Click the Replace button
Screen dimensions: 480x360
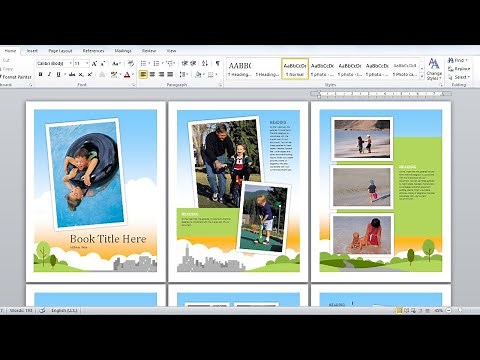(x=459, y=69)
